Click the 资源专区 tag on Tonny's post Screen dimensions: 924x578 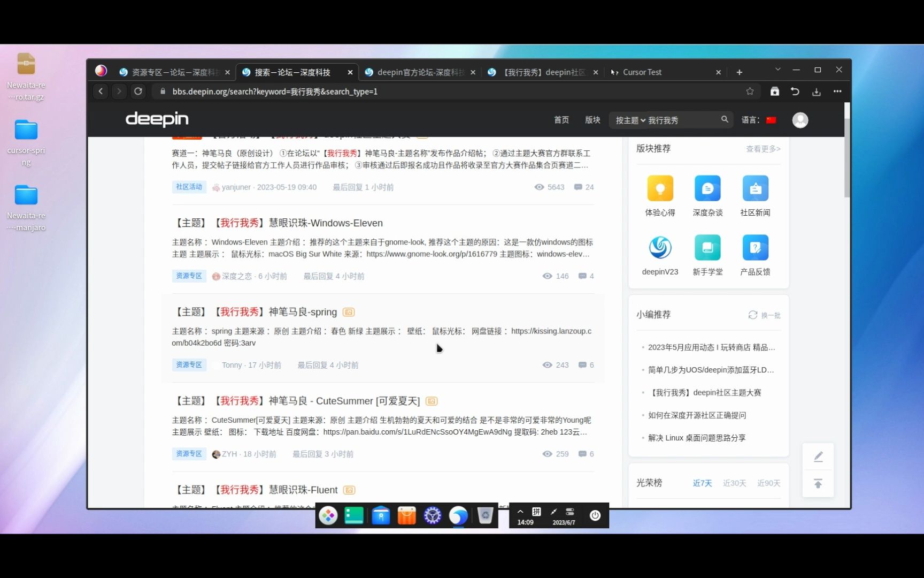click(189, 364)
